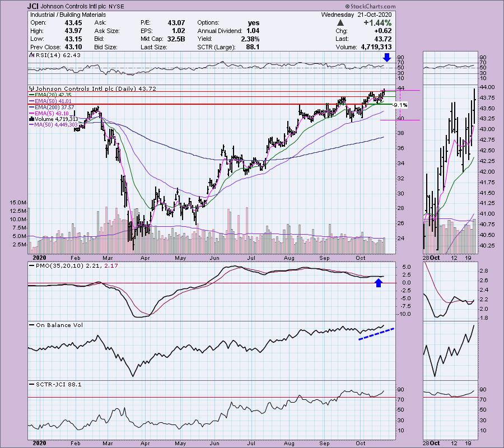Click the Options value yes
The image size is (504, 448).
254,23
